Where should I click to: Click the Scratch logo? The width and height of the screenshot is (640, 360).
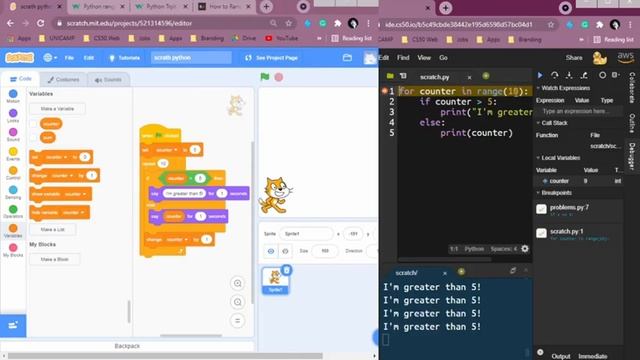tap(19, 58)
